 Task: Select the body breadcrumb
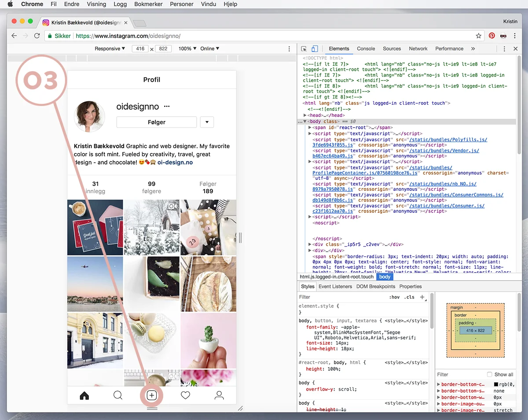tap(385, 277)
